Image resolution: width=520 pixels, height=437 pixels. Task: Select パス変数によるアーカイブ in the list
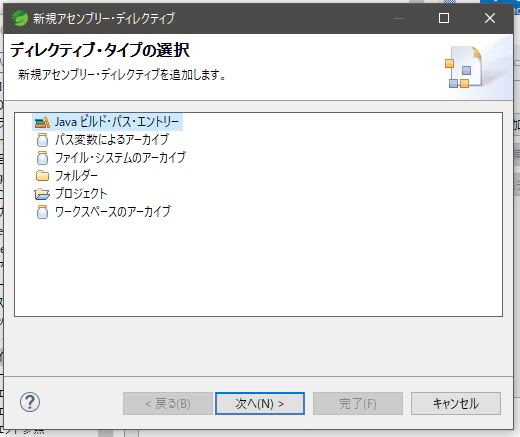112,140
